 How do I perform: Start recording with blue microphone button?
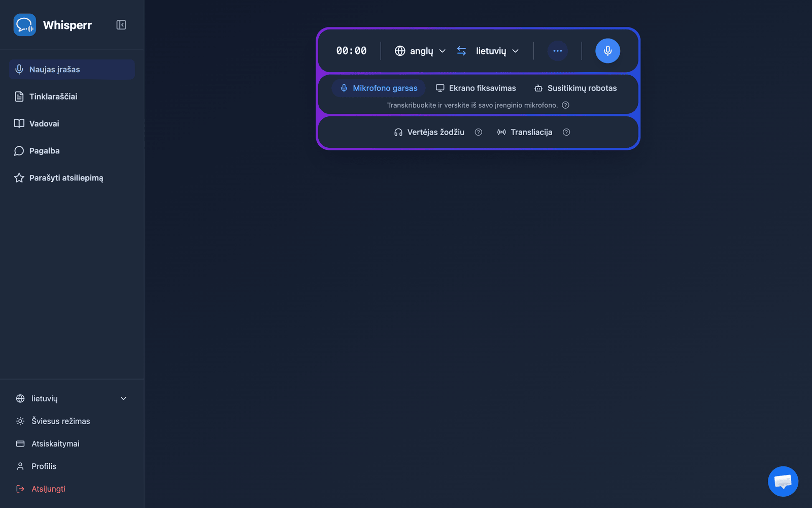coord(607,51)
